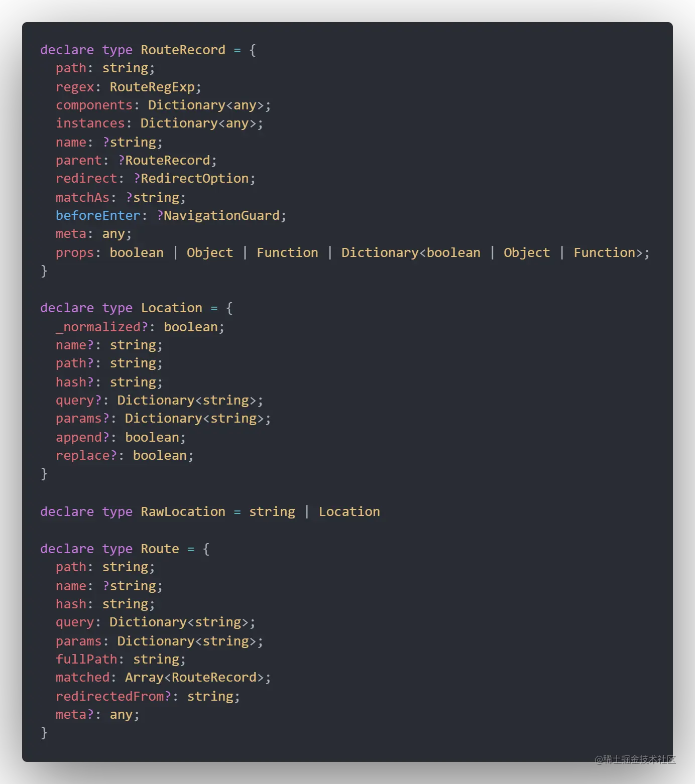Click the Array type on the matched line
This screenshot has width=695, height=784.
coord(144,678)
